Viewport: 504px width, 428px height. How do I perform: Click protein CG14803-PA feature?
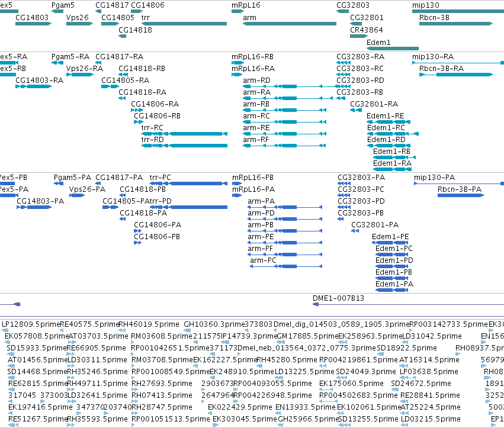(34, 207)
